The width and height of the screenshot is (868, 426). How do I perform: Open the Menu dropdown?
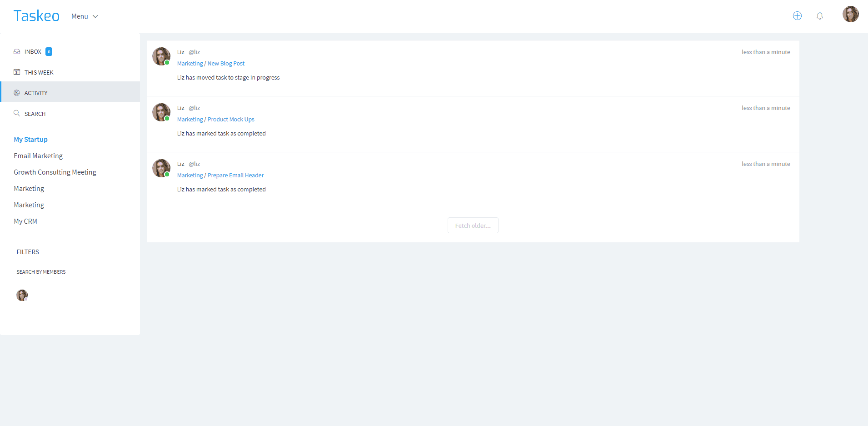tap(85, 16)
